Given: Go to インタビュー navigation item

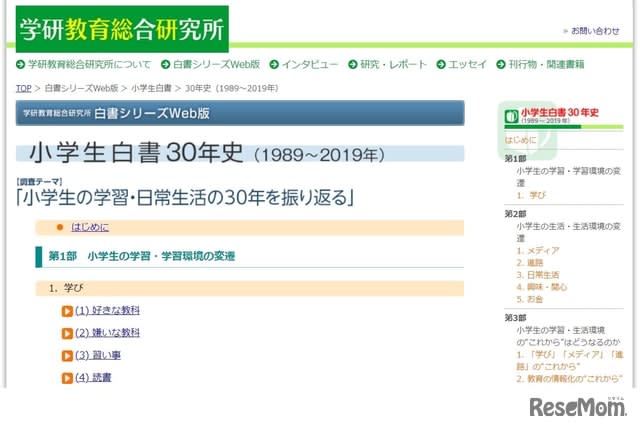Looking at the screenshot, I should coord(310,64).
